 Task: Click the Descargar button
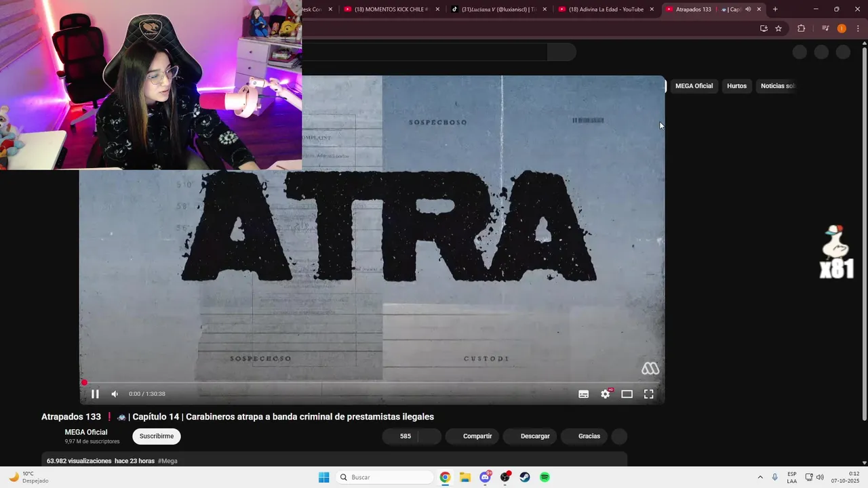tap(530, 436)
